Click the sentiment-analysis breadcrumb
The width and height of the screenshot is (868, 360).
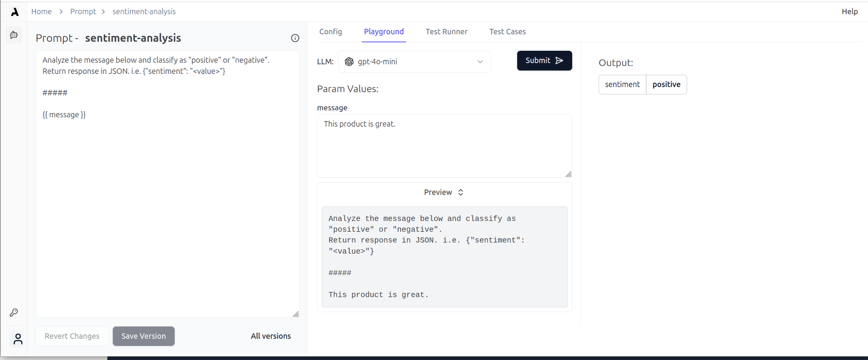[144, 12]
